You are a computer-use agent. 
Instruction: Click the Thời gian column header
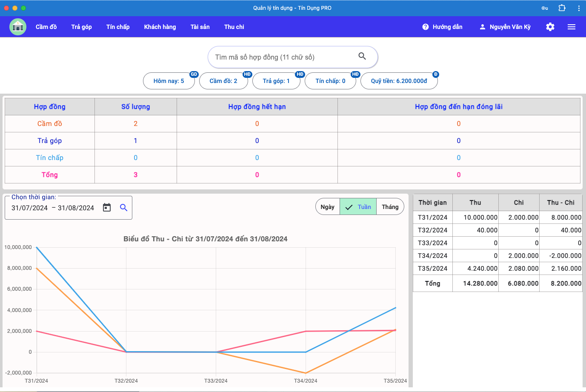tap(433, 203)
